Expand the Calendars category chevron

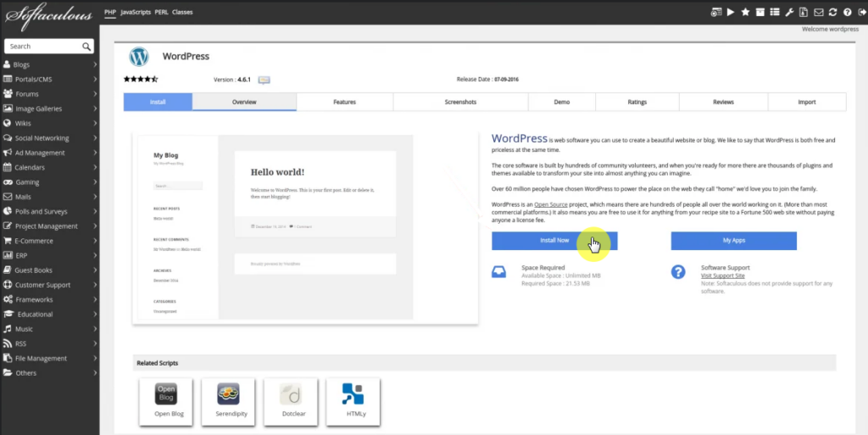95,167
